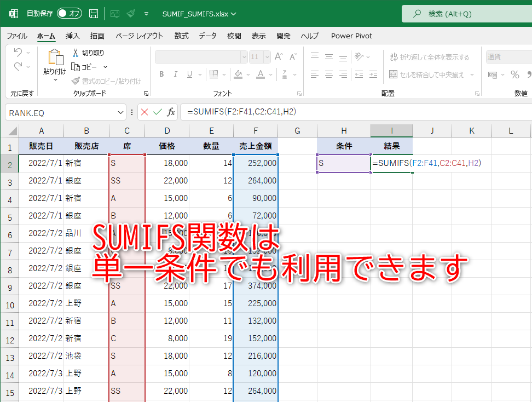Switch to the 数式 ribbon tab

181,36
